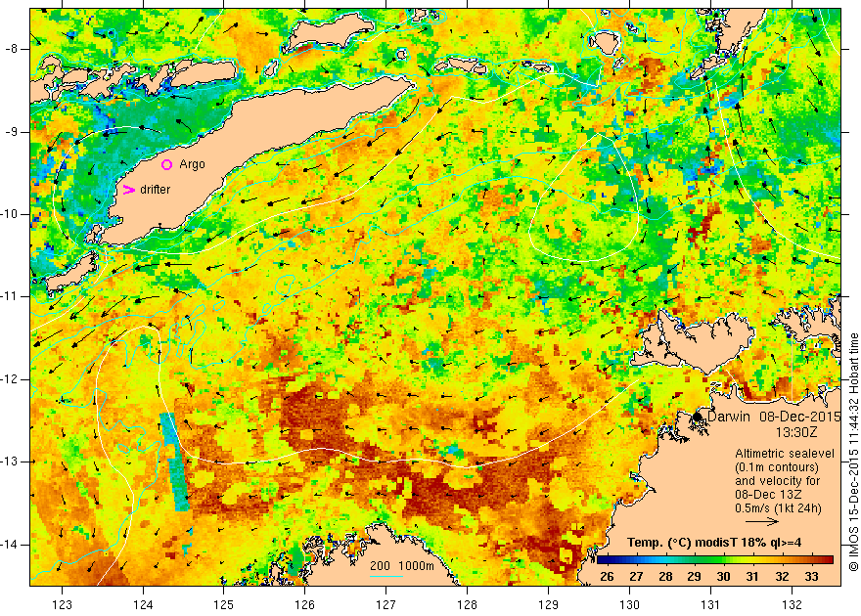Click the 0.5m/s velocity scale arrow
This screenshot has width=861, height=616.
pos(762,522)
